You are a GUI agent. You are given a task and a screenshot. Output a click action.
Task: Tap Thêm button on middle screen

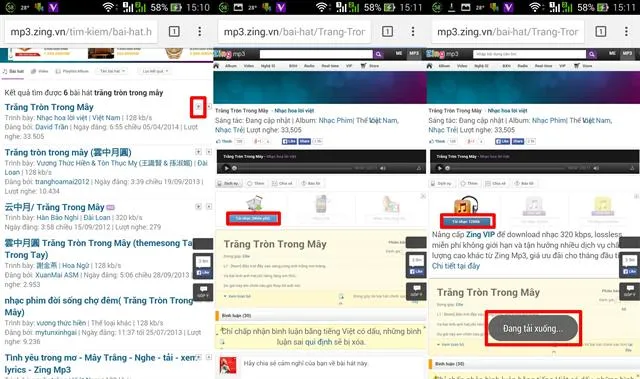[x=256, y=184]
